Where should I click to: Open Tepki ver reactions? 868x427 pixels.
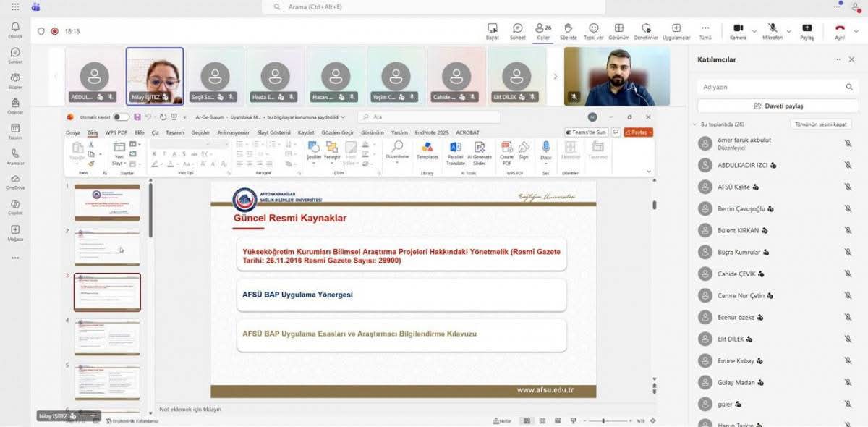pos(594,30)
